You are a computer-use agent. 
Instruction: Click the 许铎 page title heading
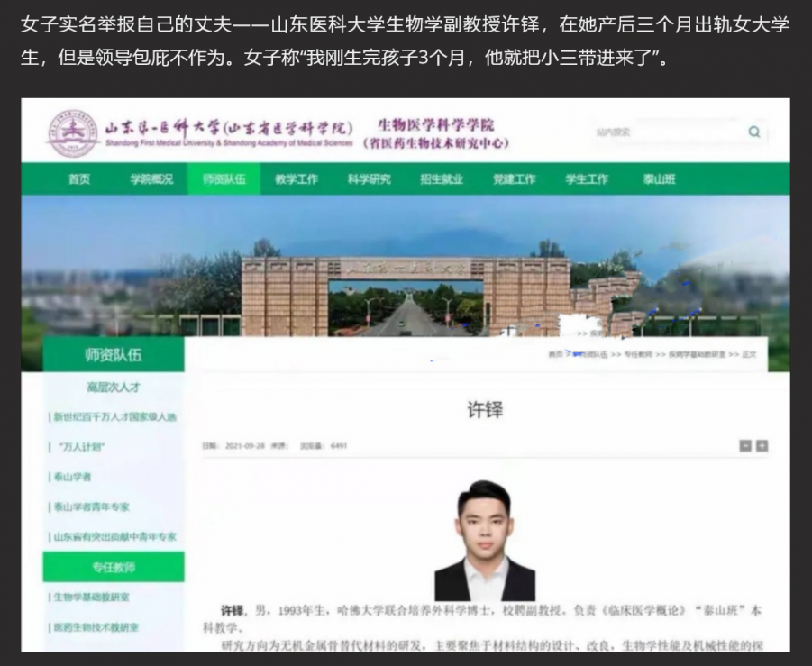[x=485, y=410]
